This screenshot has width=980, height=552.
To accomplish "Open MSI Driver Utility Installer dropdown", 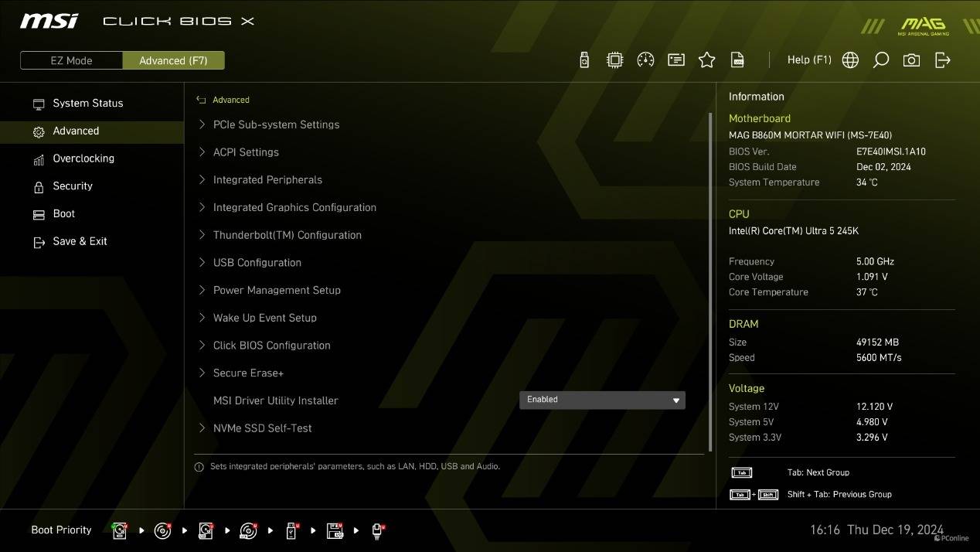I will click(601, 400).
